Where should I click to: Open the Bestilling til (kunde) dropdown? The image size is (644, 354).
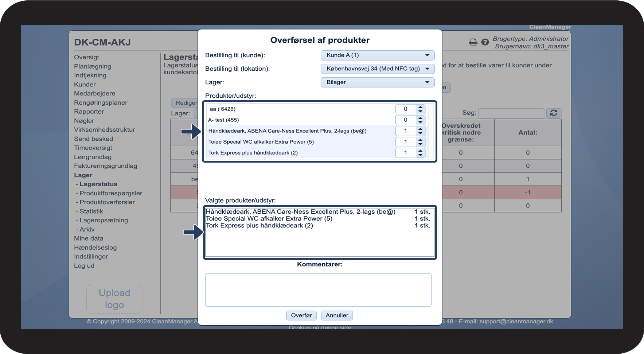tap(378, 55)
